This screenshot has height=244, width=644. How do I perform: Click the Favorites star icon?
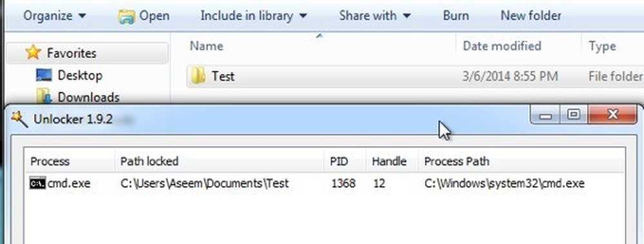[33, 53]
